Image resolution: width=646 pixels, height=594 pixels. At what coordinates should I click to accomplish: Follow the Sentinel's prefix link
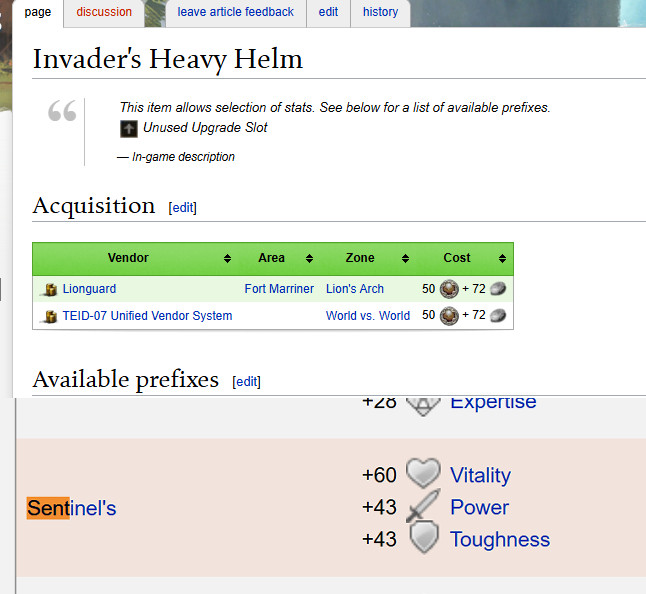72,508
